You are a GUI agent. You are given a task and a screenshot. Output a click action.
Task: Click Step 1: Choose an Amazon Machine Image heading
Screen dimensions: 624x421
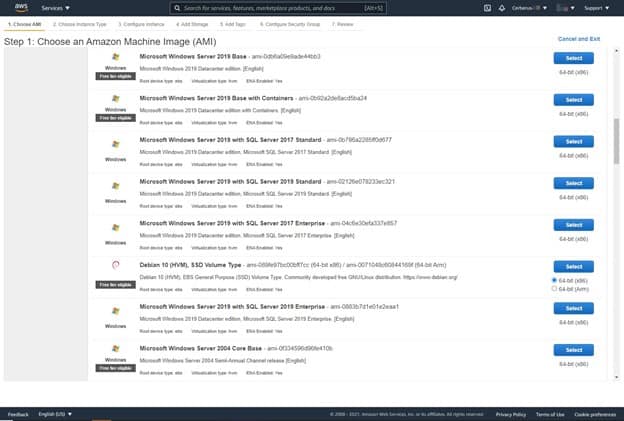click(110, 42)
